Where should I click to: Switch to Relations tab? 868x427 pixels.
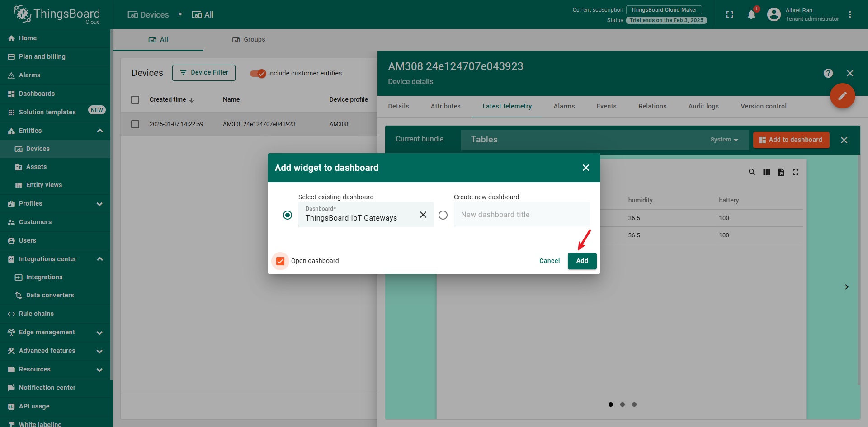tap(652, 106)
